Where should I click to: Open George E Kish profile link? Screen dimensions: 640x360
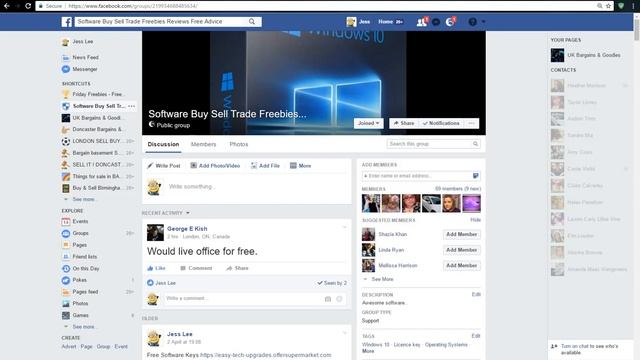(187, 229)
